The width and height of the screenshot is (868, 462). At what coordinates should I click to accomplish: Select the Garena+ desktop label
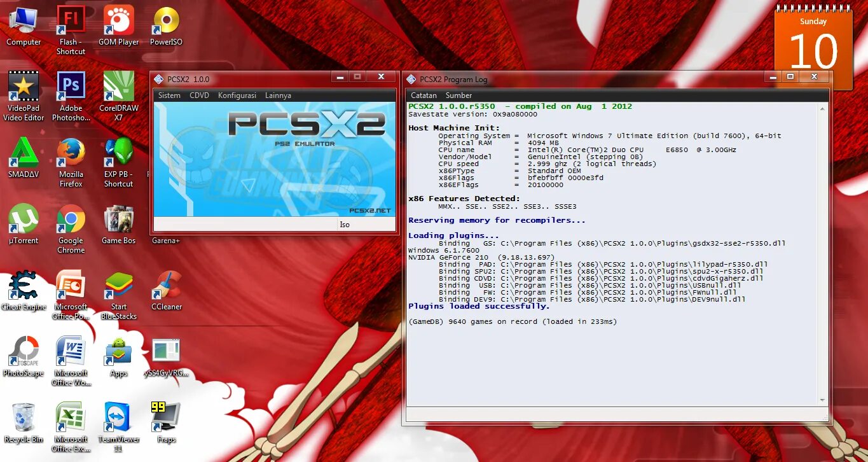(166, 241)
